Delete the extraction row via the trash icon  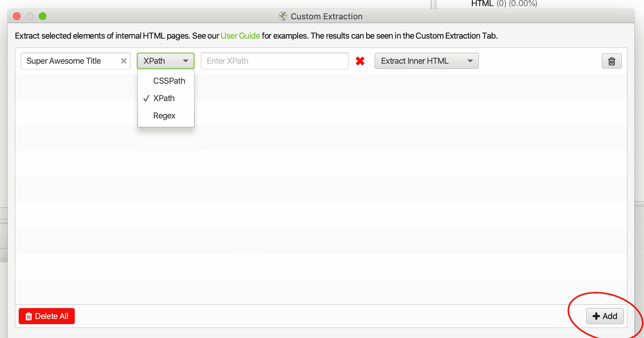coord(611,61)
